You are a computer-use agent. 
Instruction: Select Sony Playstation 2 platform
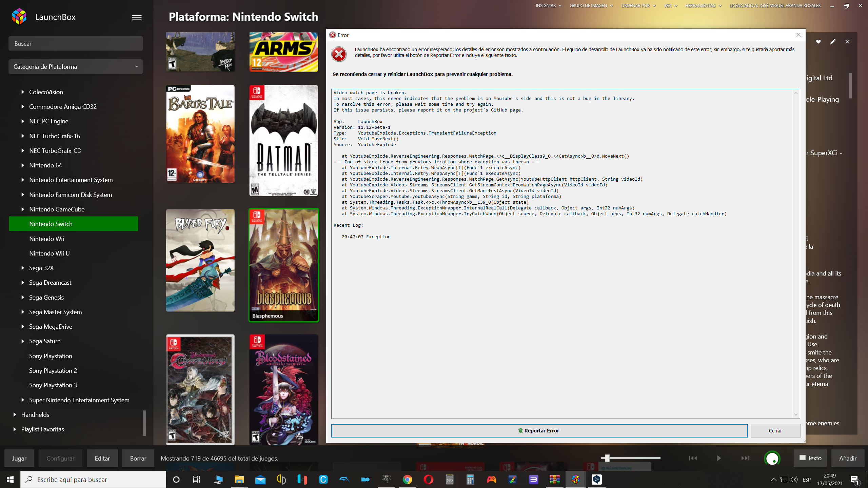pyautogui.click(x=53, y=370)
